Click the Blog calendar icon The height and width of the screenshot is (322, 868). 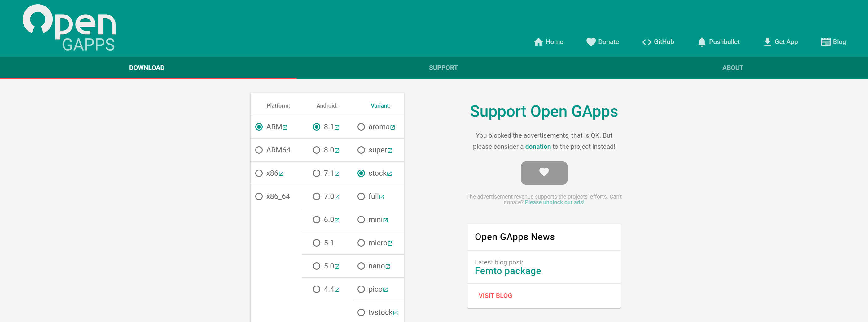click(826, 42)
